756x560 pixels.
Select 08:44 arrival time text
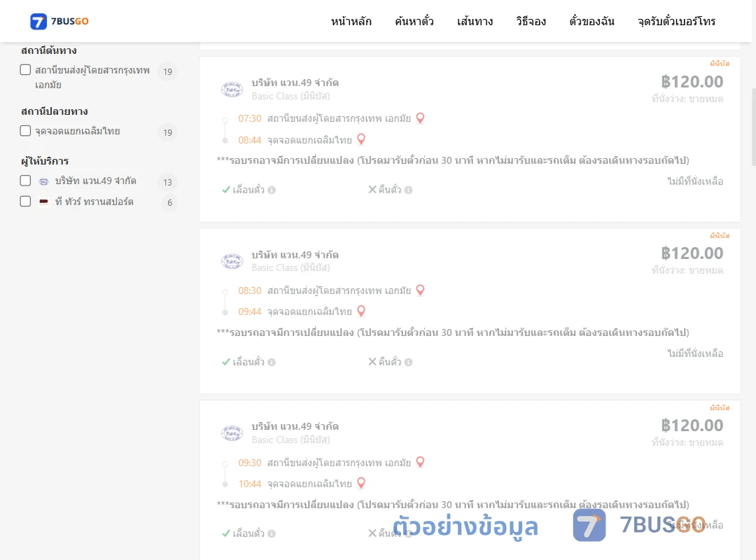tap(250, 141)
